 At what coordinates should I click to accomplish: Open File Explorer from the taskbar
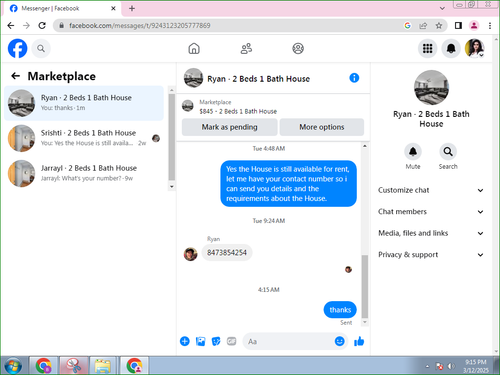[103, 366]
